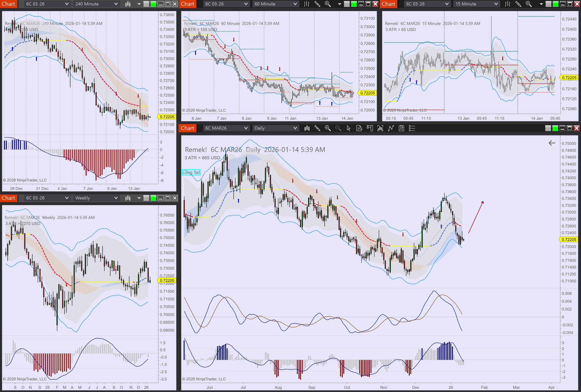The image size is (581, 392).
Task: Click the Chart tab of 15 Minute window
Action: point(388,4)
